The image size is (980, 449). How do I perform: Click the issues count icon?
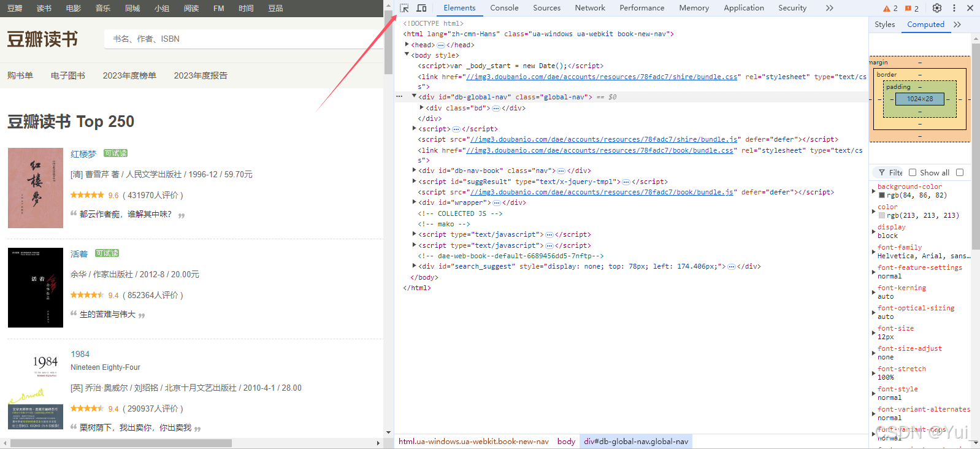tap(912, 8)
